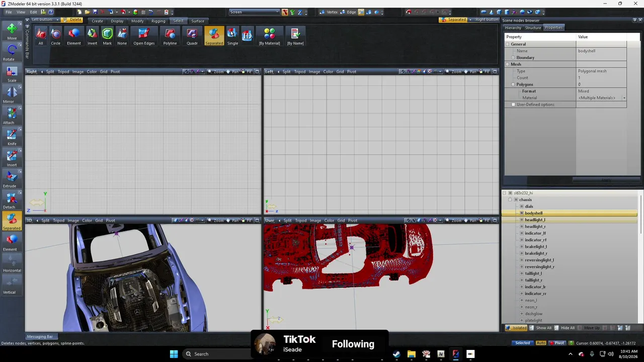Switch to the Create ribbon tab
Image resolution: width=644 pixels, height=362 pixels.
tap(97, 21)
